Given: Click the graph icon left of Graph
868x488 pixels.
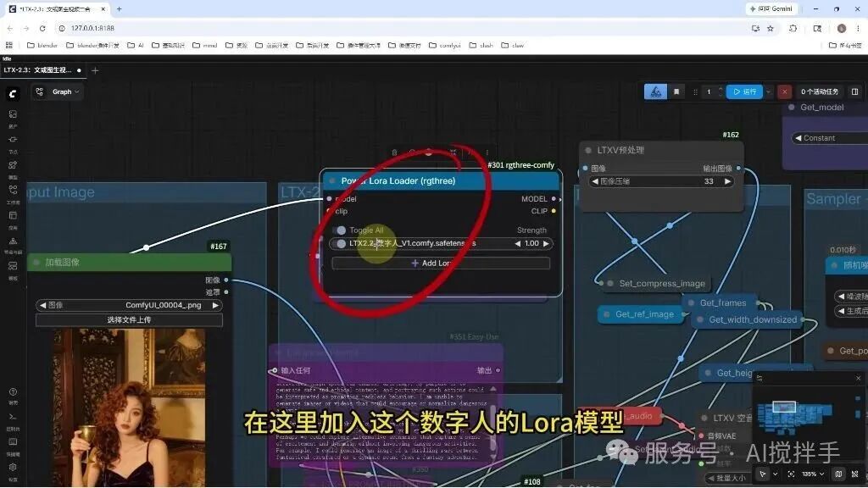Looking at the screenshot, I should click(39, 91).
